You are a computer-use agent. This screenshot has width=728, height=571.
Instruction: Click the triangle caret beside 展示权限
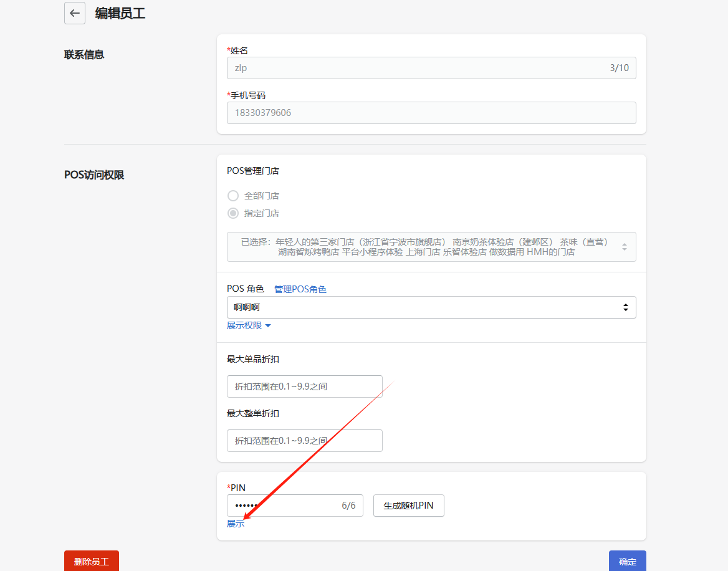pos(268,326)
